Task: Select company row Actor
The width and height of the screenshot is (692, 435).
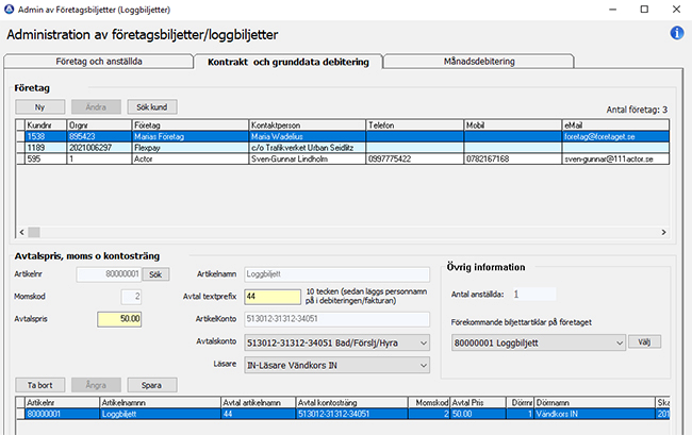Action: [342, 159]
